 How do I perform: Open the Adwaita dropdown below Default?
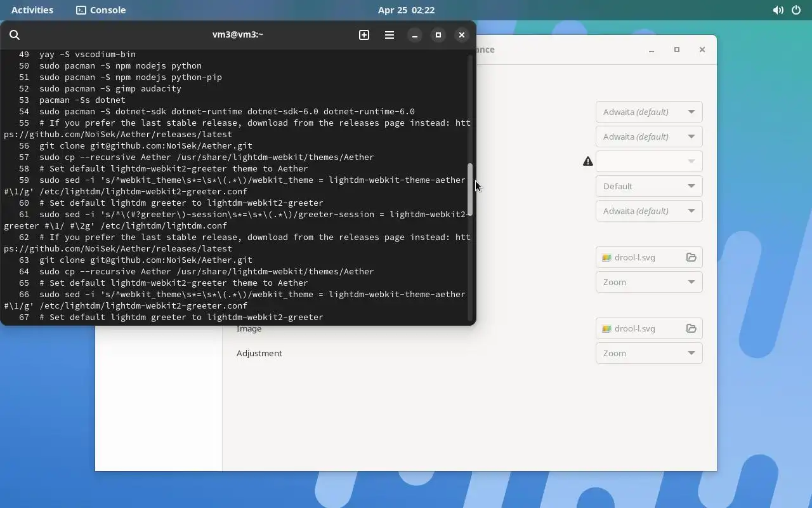649,211
